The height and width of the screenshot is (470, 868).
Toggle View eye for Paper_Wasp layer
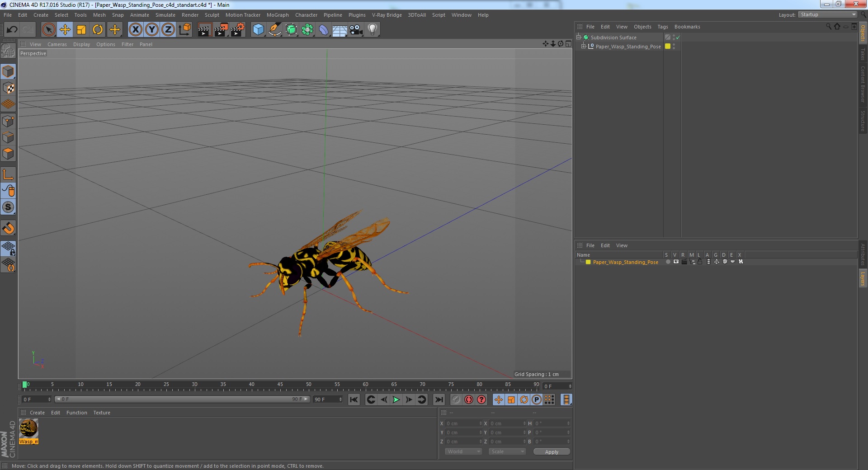[676, 262]
